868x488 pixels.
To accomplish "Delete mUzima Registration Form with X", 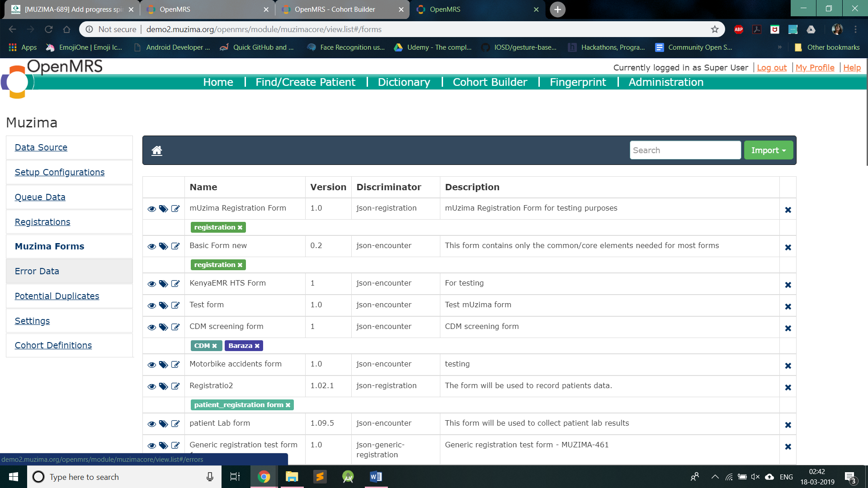I will click(788, 210).
